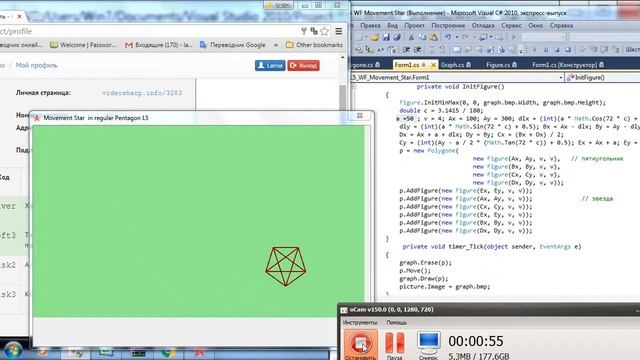Close Movement Star in regular Pentagon window
640x360 pixels.
click(x=360, y=116)
